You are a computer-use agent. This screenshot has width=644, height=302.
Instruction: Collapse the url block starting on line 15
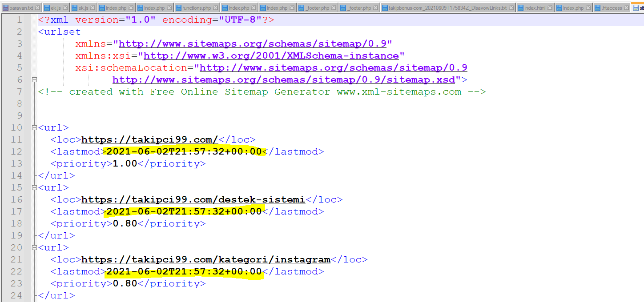(x=34, y=188)
